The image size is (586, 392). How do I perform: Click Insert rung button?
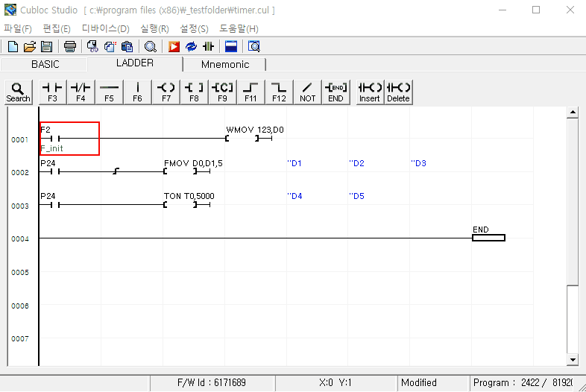pos(370,92)
